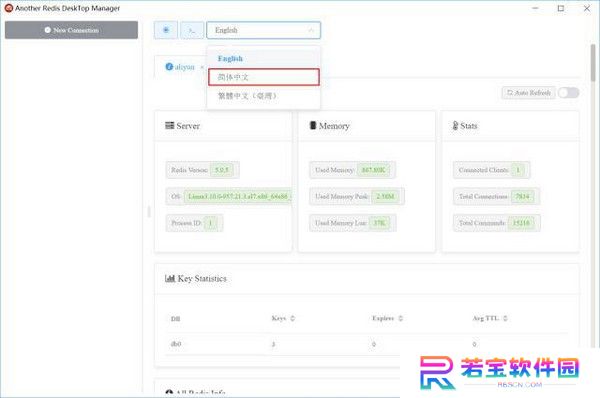Screen dimensions: 600x398
Task: Click the New Connection button
Action: click(x=71, y=30)
